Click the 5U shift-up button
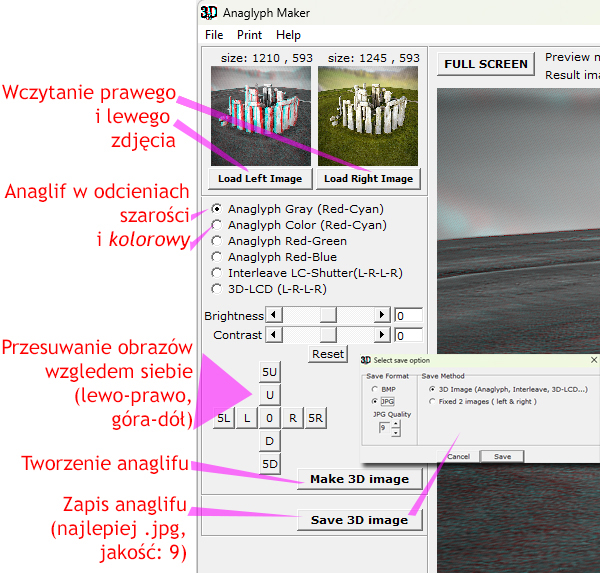Viewport: 600px width, 573px height. 269,371
